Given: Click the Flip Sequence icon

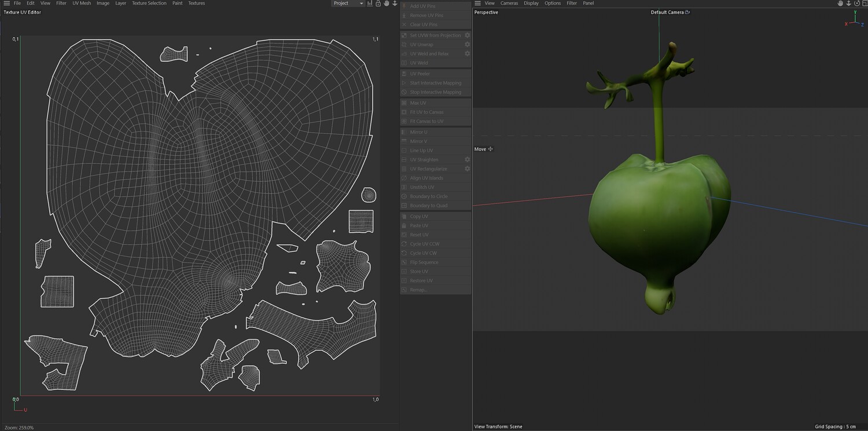Looking at the screenshot, I should point(404,262).
